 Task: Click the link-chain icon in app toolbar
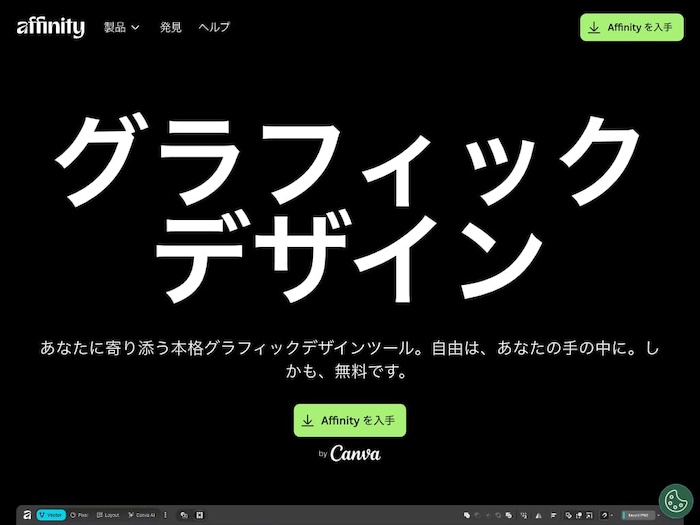(569, 515)
